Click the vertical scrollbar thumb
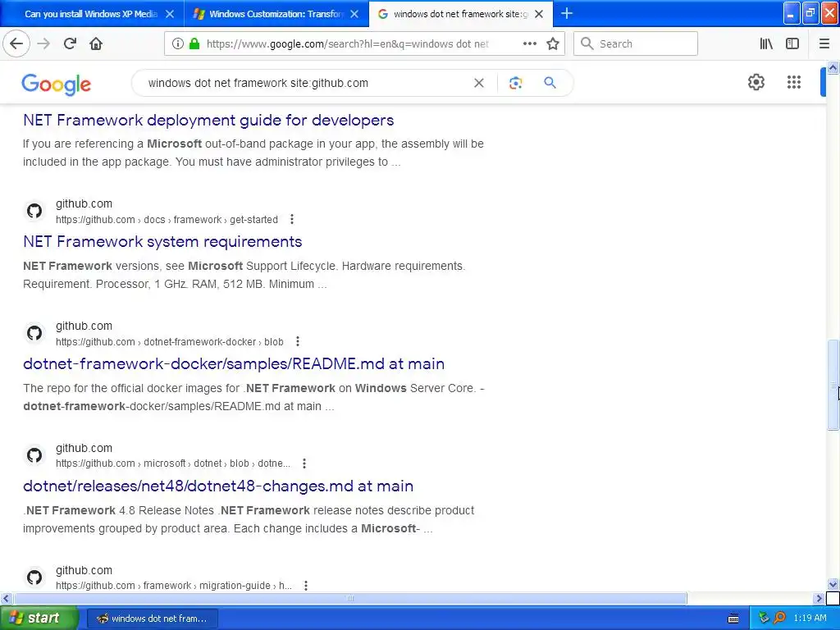840x630 pixels. [x=833, y=384]
